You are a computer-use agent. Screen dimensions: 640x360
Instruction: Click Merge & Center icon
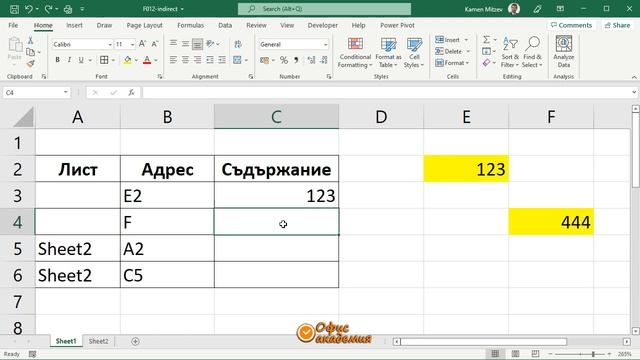click(237, 60)
